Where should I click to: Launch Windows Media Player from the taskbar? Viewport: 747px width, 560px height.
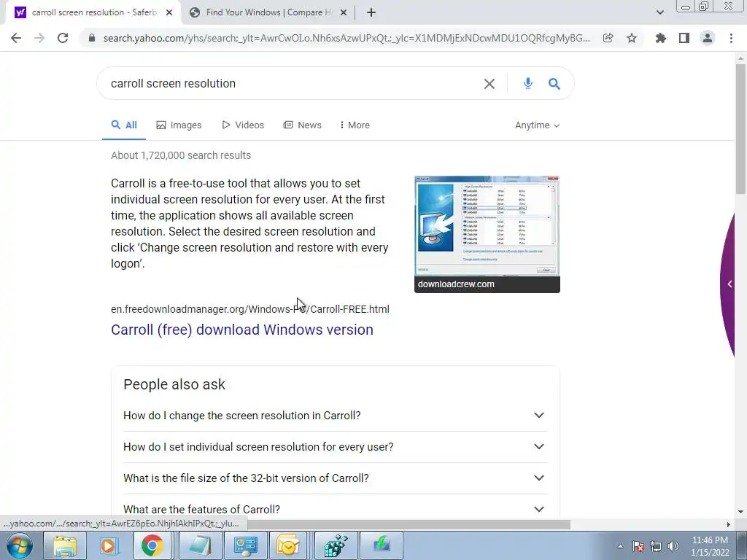pos(108,545)
